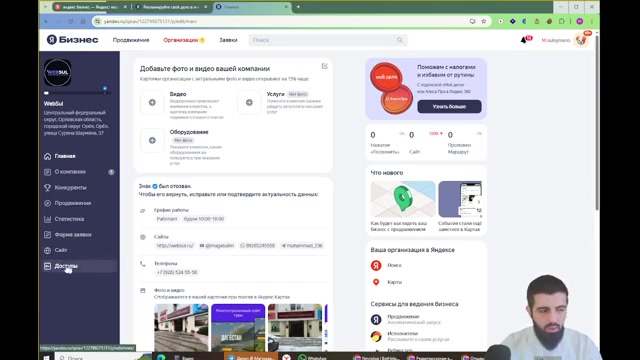Viewport: 640px width, 360px height.
Task: Bookmark page with star icon
Action: pos(484,21)
